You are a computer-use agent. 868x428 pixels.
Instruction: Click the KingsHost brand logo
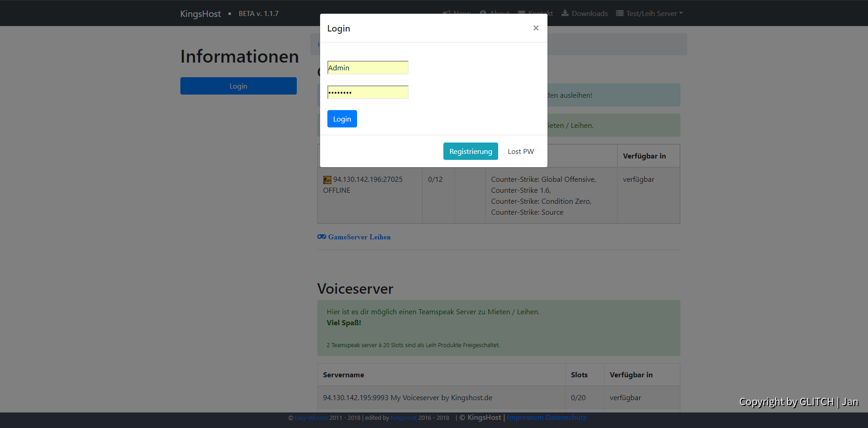[200, 14]
